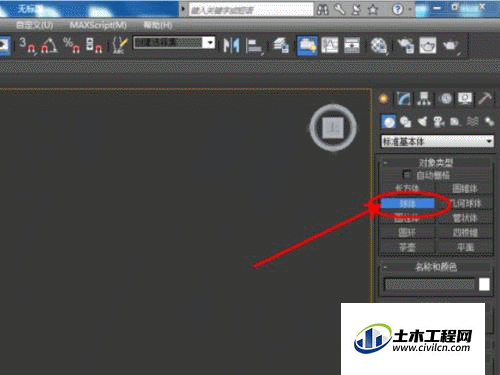Open the Subscription Center key icon
Screen dimensions: 500x375
[339, 9]
